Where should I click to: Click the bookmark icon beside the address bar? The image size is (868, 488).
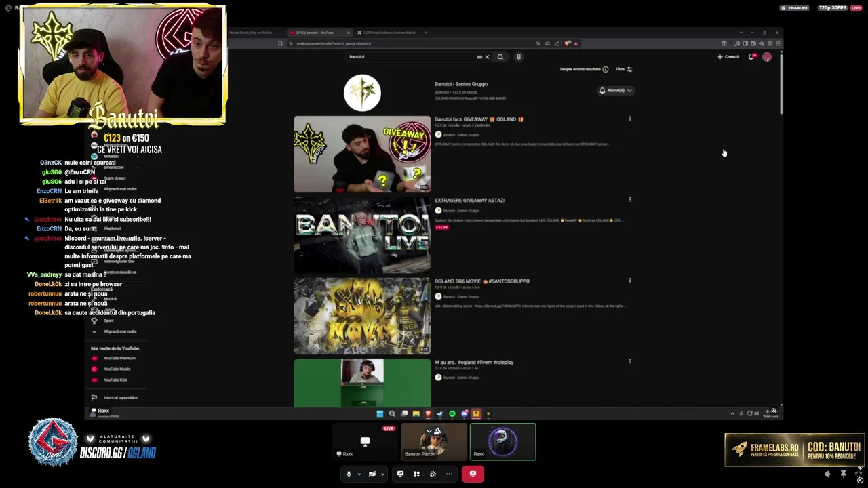tap(280, 43)
